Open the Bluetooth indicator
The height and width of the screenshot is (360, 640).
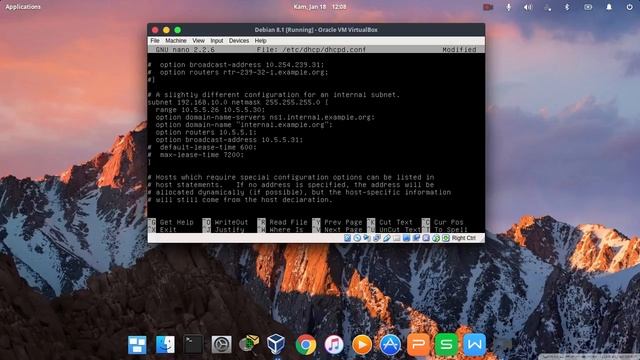click(x=567, y=7)
